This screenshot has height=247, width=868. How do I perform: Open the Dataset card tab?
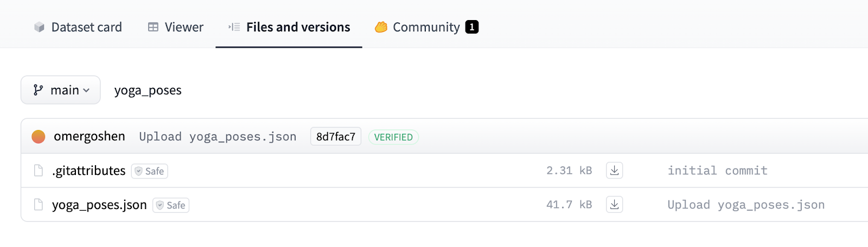[x=78, y=27]
